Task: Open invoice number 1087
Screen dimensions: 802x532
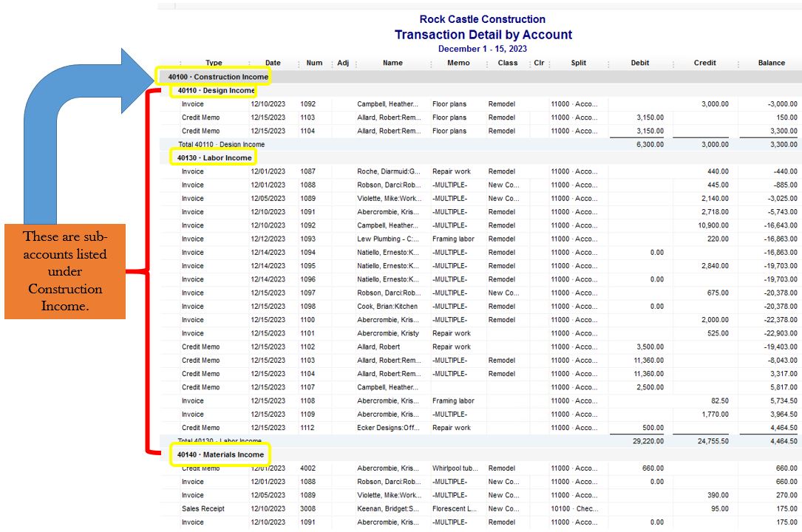Action: tap(308, 171)
